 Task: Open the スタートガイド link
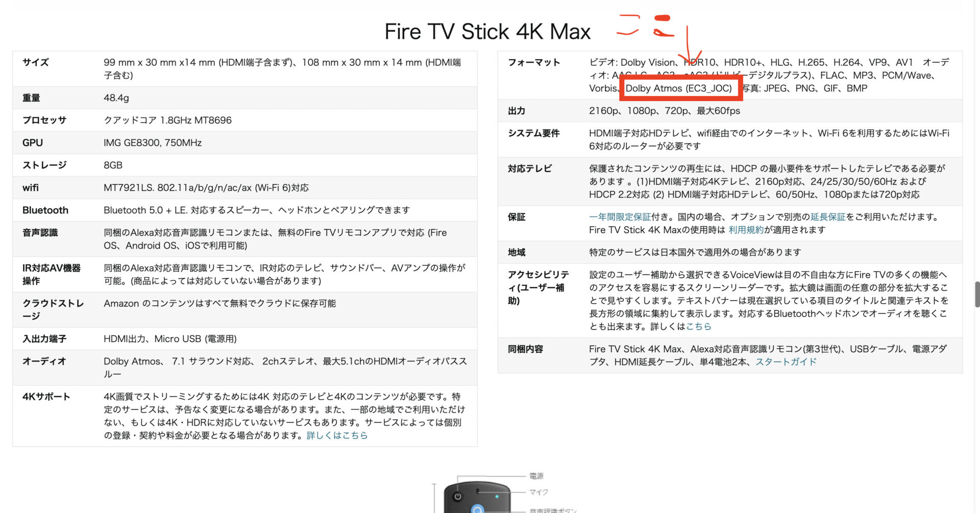coord(786,362)
